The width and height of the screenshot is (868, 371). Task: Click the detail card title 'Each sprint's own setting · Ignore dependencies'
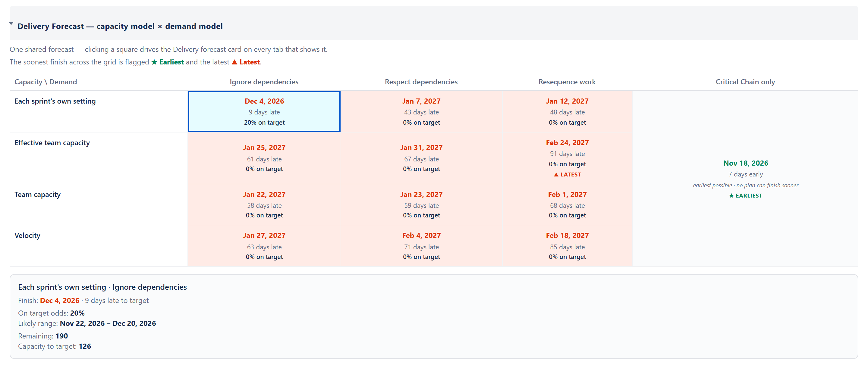(x=102, y=287)
